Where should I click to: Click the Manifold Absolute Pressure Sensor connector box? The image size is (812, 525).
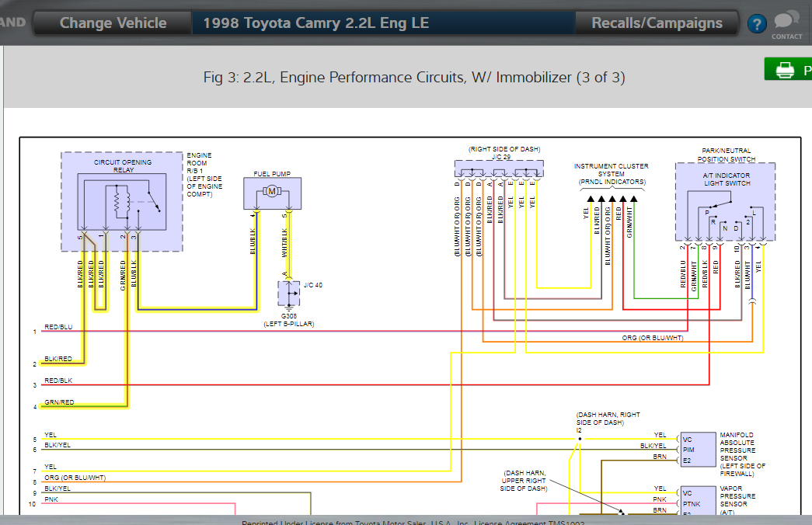(x=697, y=449)
